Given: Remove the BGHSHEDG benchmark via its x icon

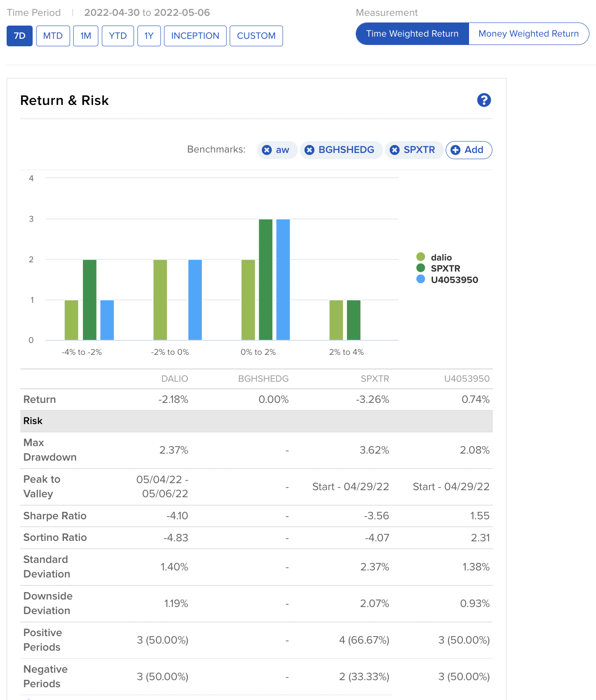Looking at the screenshot, I should point(309,150).
